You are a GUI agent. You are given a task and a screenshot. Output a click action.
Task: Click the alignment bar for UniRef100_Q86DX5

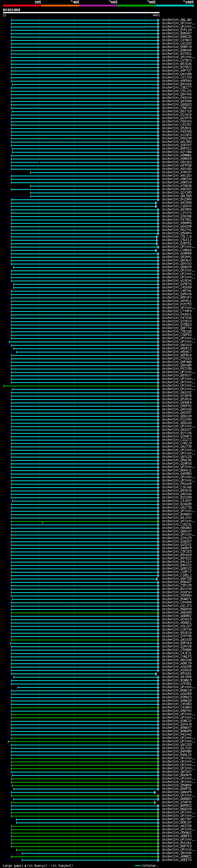pyautogui.click(x=86, y=267)
